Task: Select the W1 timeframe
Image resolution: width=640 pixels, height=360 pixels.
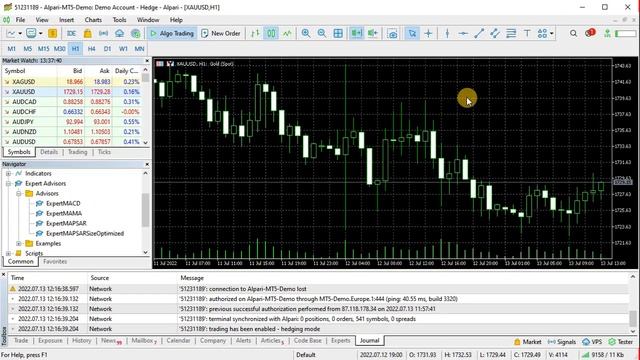Action: (x=123, y=49)
